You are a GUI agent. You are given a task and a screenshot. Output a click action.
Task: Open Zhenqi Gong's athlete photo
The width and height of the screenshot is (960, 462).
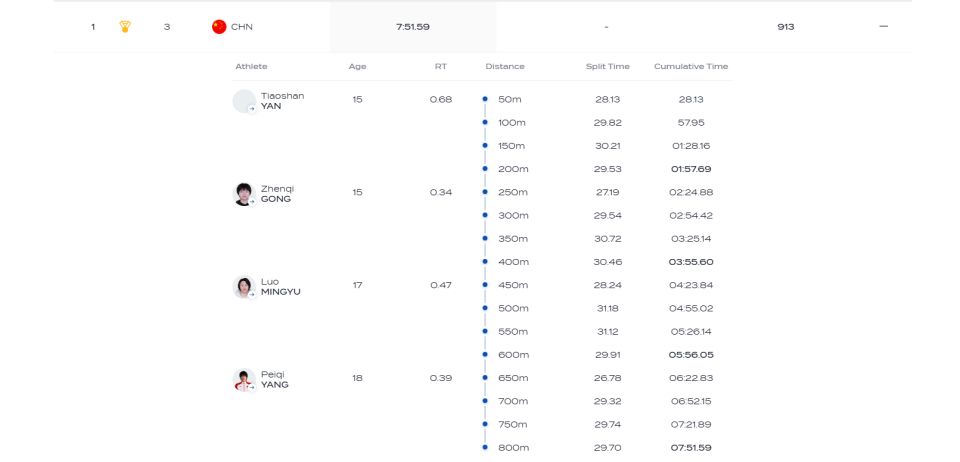244,194
